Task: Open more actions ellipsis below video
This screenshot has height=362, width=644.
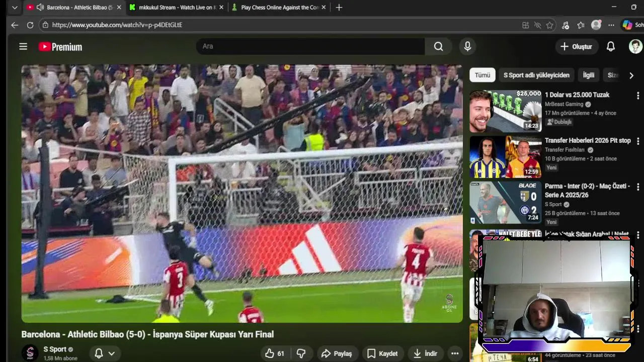Action: tap(454, 353)
